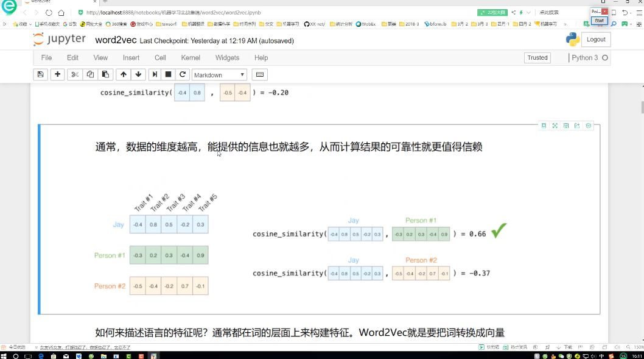Open the browser customize menu
This screenshot has width=644, height=359.
point(638,12)
